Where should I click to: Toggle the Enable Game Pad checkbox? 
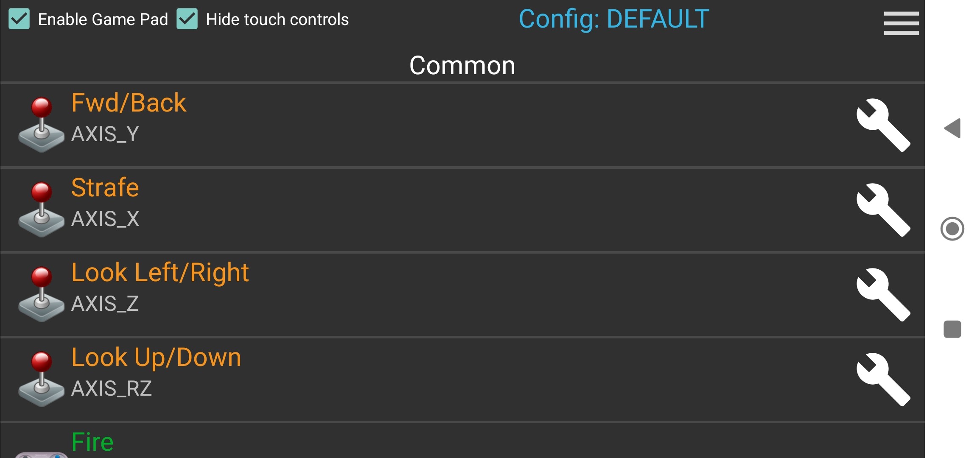[x=19, y=19]
